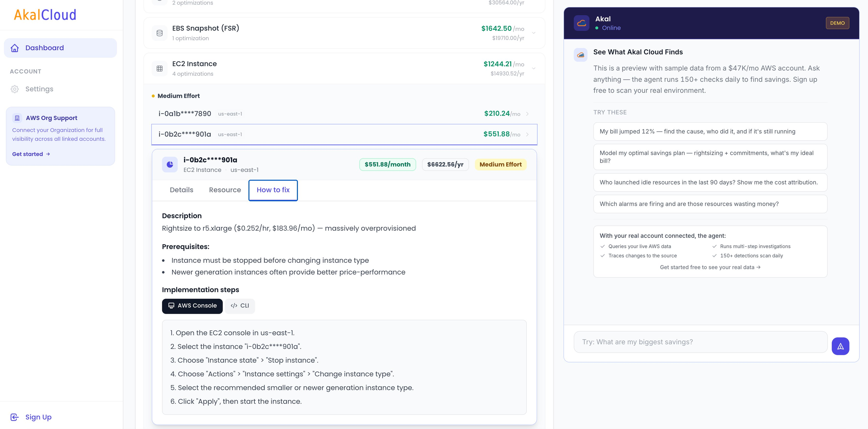868x429 pixels.
Task: Show AWS Console implementation steps
Action: [192, 306]
